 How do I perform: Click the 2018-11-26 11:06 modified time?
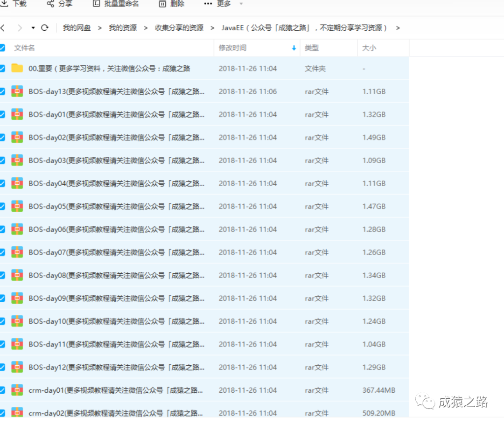pos(248,91)
